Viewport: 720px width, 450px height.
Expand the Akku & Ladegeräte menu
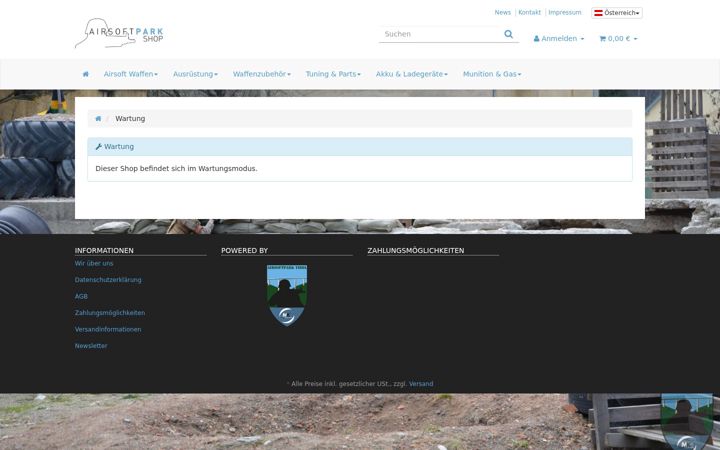click(411, 74)
